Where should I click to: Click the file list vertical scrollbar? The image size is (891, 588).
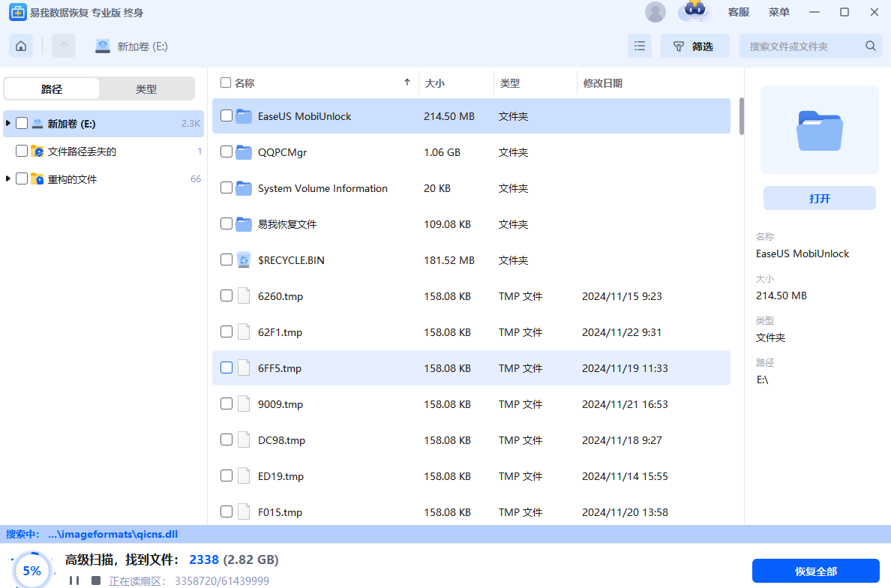(741, 116)
